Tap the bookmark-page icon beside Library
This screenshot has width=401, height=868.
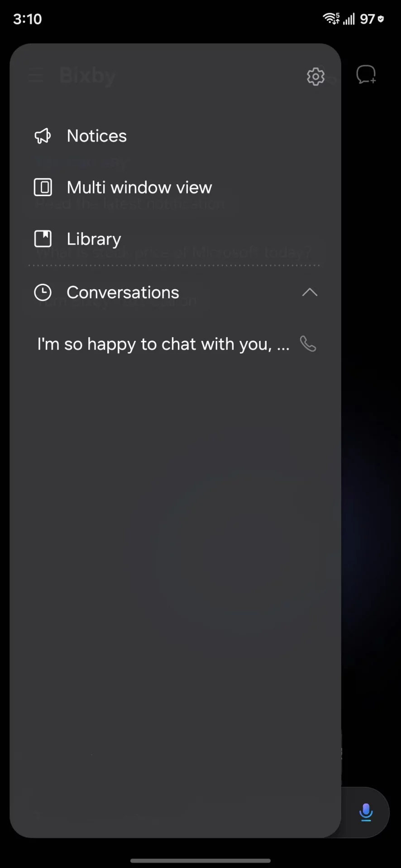[43, 239]
